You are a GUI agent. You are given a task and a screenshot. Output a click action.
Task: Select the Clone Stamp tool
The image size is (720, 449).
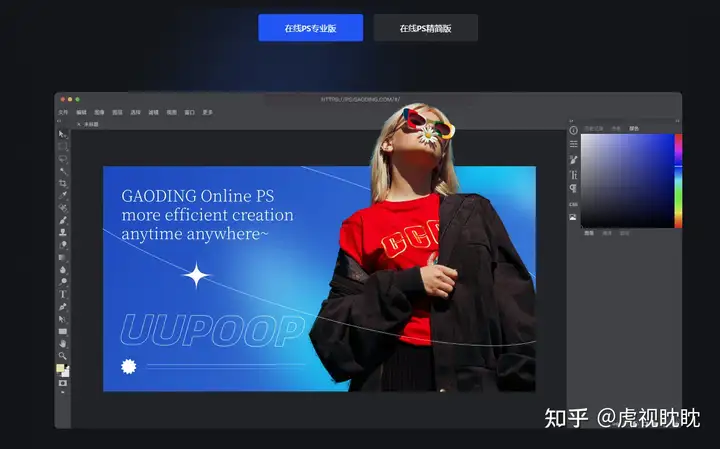pos(62,232)
